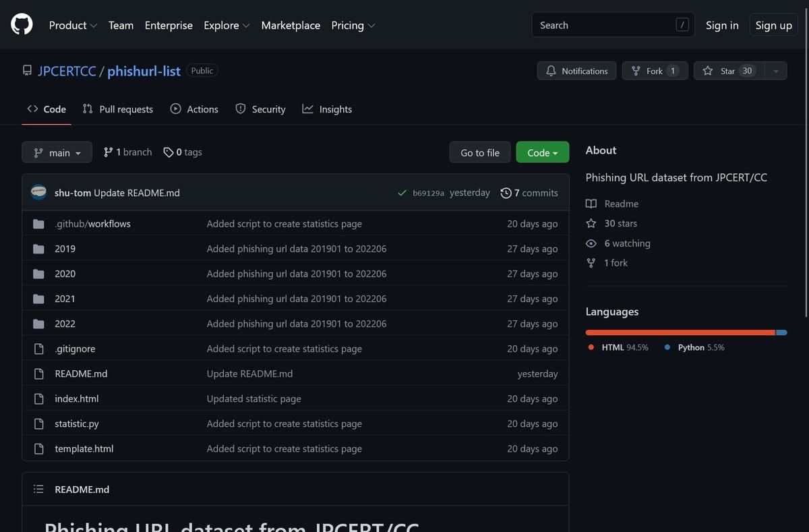The image size is (809, 532).
Task: Click the eye icon beside 6 watching
Action: click(x=591, y=243)
